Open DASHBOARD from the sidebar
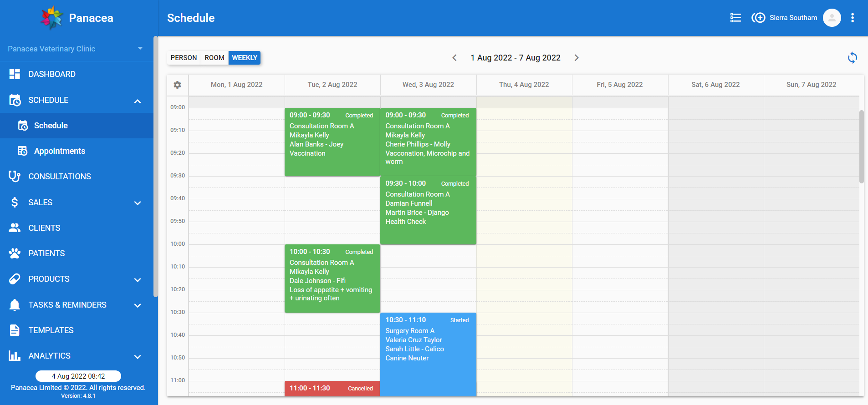 pyautogui.click(x=77, y=74)
